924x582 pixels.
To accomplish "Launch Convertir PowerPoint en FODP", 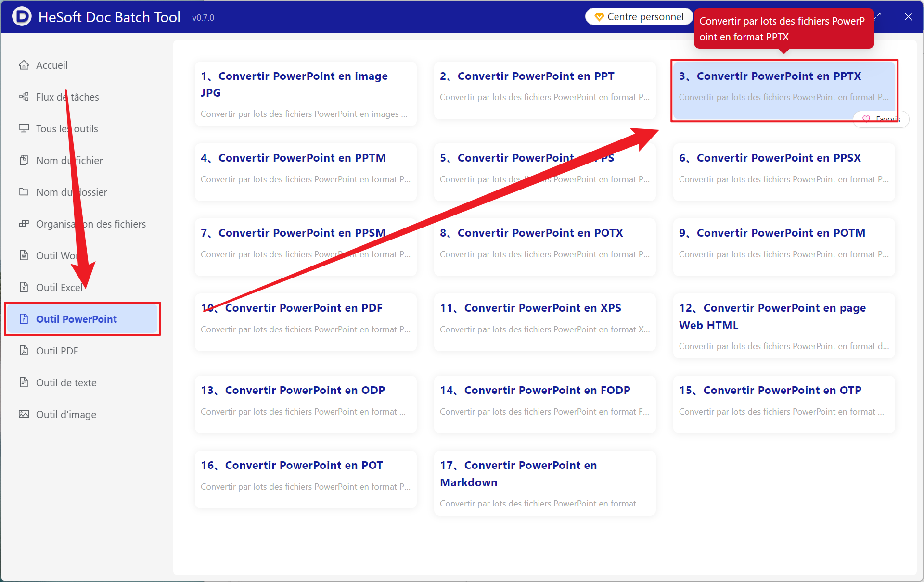I will click(x=545, y=405).
